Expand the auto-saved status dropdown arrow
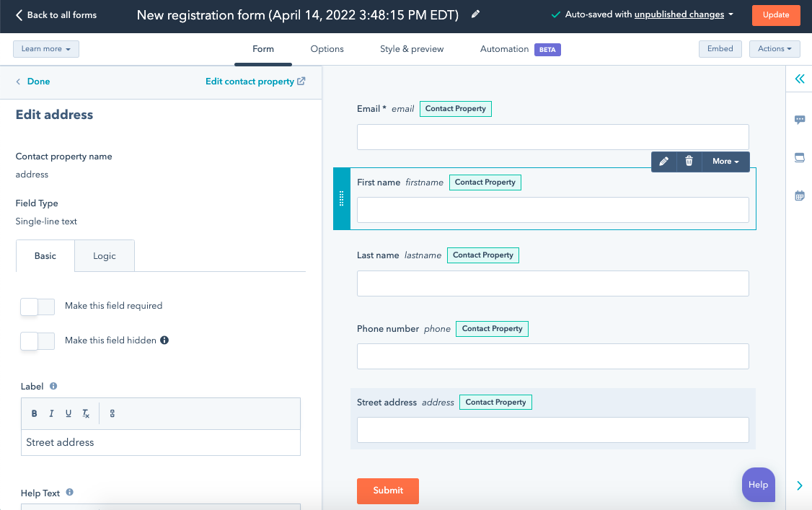The width and height of the screenshot is (812, 510). 731,14
